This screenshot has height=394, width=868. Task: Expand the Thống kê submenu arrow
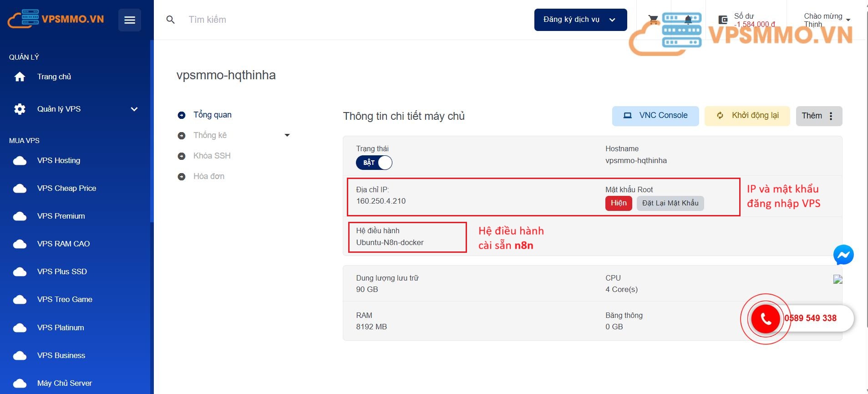(287, 135)
